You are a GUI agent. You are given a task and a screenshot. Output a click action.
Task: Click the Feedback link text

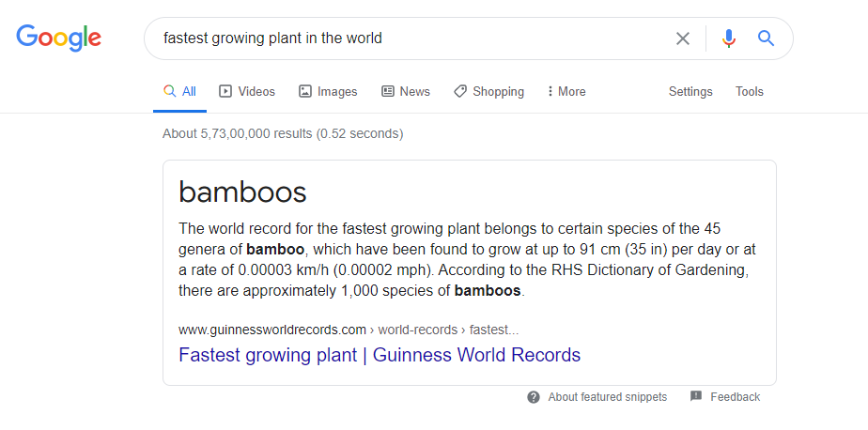pyautogui.click(x=735, y=397)
